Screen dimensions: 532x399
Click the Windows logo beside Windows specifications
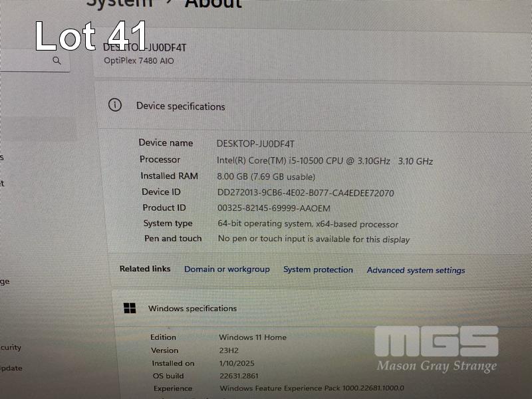point(130,308)
